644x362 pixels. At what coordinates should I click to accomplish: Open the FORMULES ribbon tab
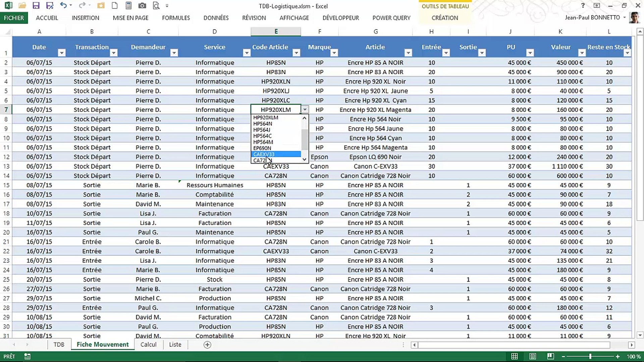coord(176,18)
